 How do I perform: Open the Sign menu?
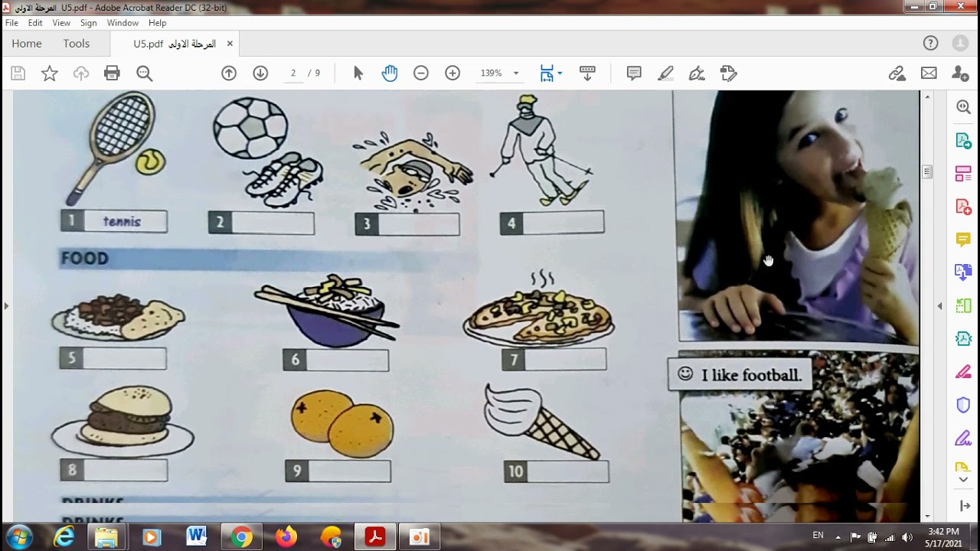[x=89, y=23]
